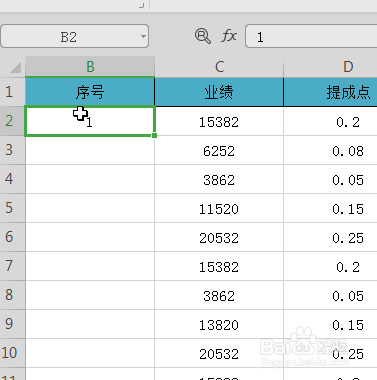Open the Name Box dropdown arrow

pos(143,36)
